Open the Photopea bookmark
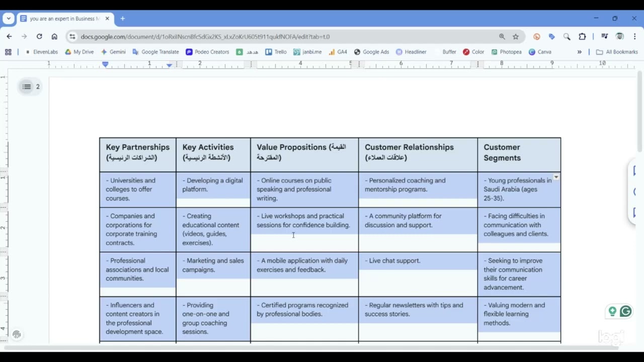The width and height of the screenshot is (644, 362). (506, 52)
